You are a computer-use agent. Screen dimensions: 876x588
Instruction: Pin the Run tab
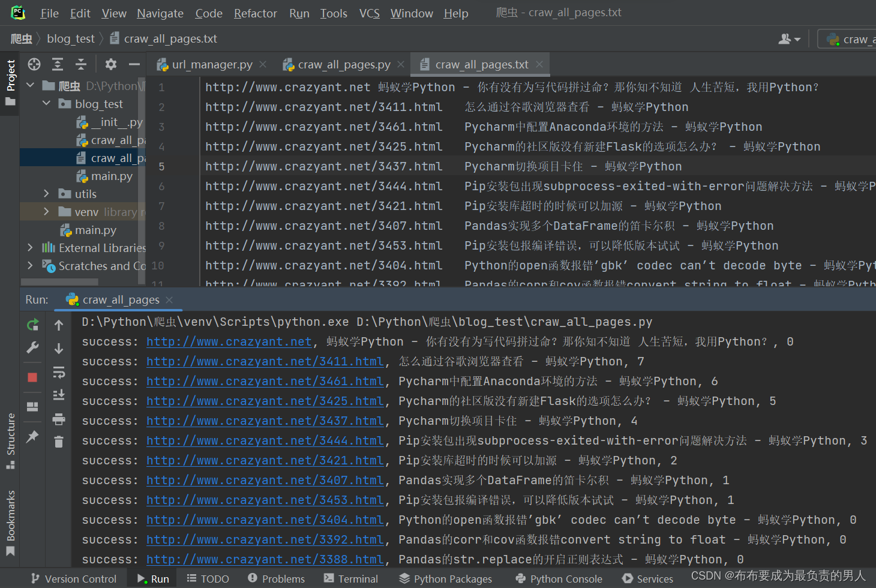pyautogui.click(x=32, y=437)
